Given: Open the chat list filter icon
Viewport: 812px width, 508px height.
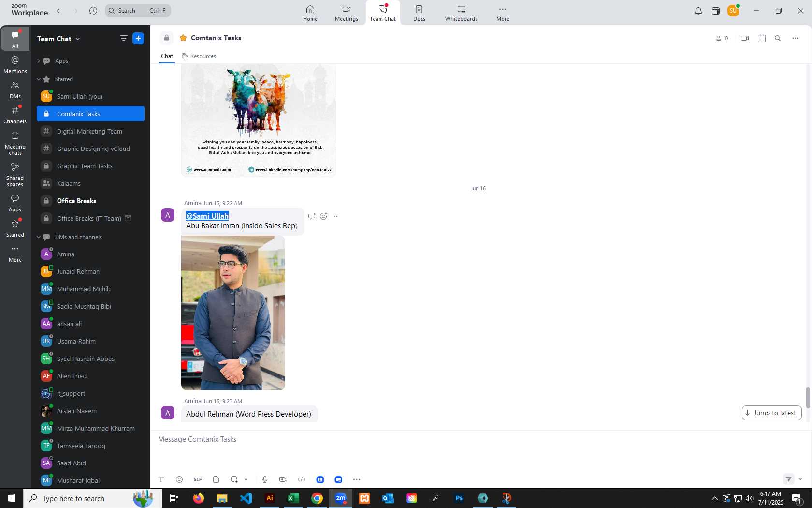Looking at the screenshot, I should [x=123, y=38].
